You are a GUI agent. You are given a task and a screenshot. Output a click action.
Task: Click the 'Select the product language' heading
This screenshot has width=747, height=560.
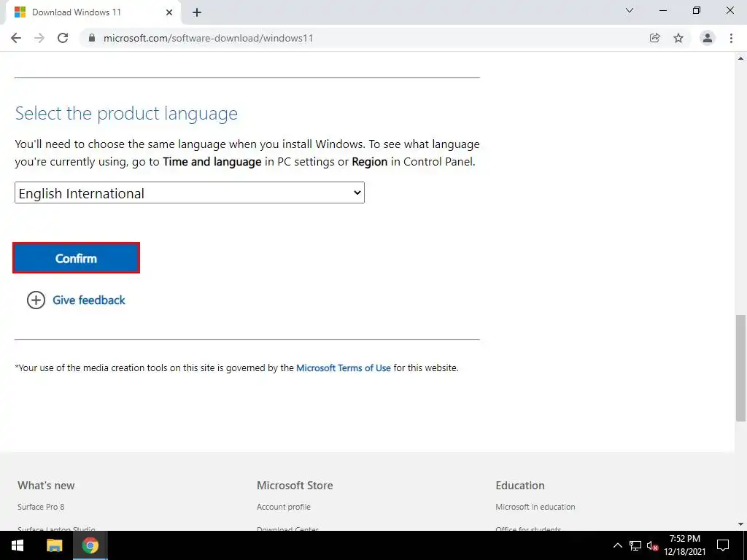click(126, 113)
